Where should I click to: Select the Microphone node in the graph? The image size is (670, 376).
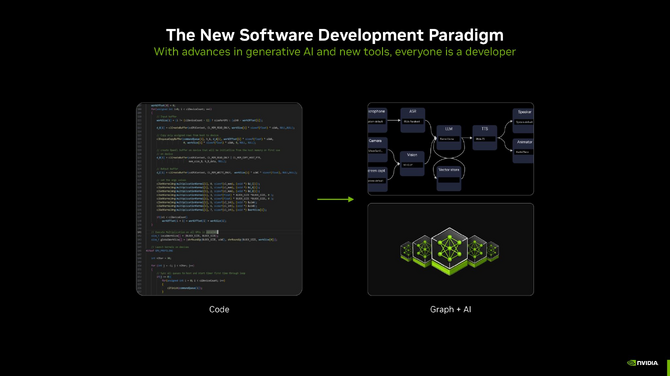(377, 120)
